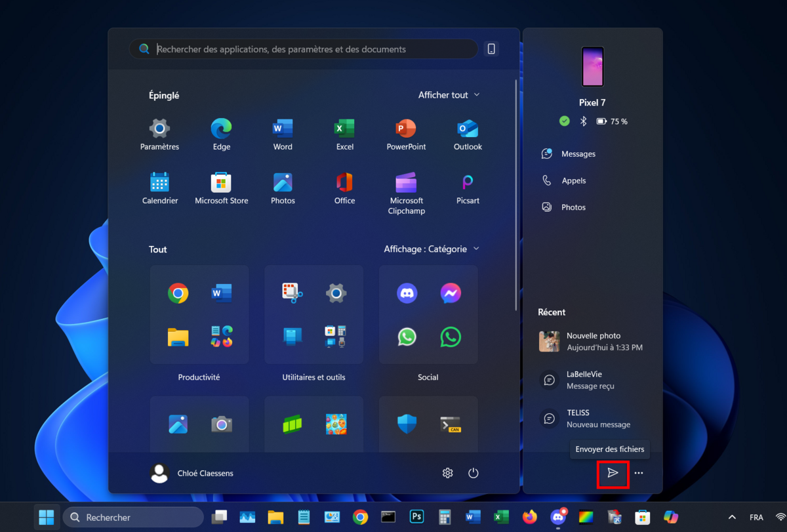Click the Social category label
The width and height of the screenshot is (787, 532).
click(428, 377)
